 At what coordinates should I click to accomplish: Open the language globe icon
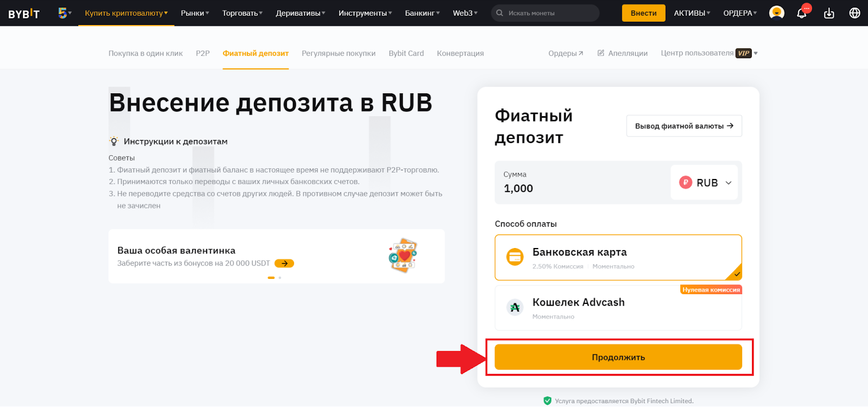pyautogui.click(x=854, y=13)
